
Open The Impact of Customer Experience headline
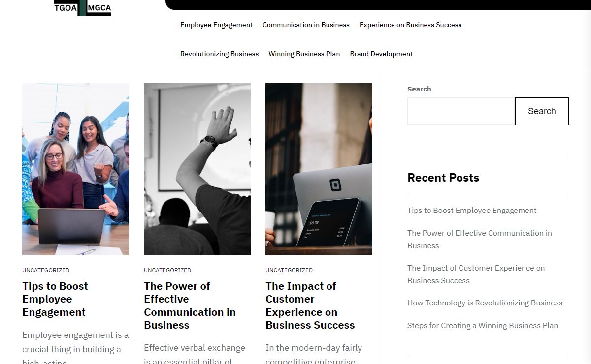point(310,305)
